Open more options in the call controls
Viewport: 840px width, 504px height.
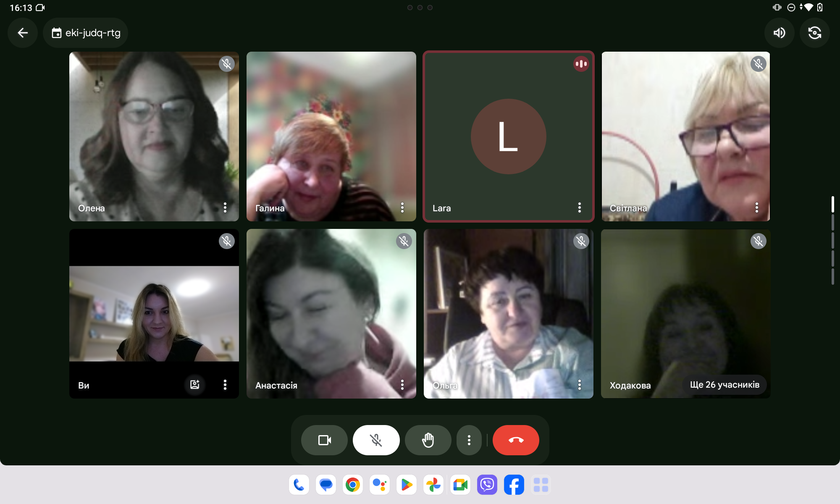[469, 440]
